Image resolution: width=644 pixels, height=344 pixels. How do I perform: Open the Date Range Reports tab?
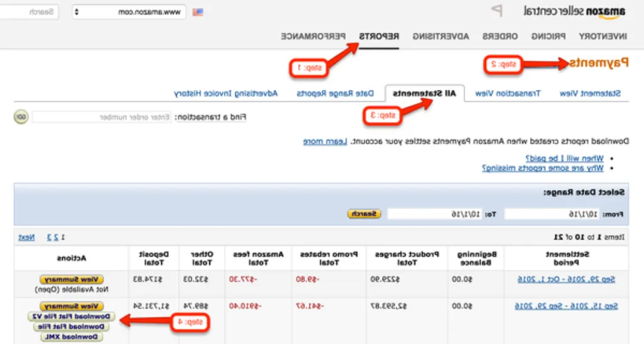tap(335, 94)
